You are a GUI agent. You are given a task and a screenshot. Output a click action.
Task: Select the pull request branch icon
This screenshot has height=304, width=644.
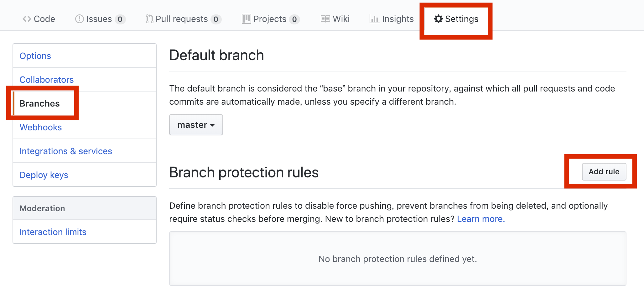click(x=149, y=18)
